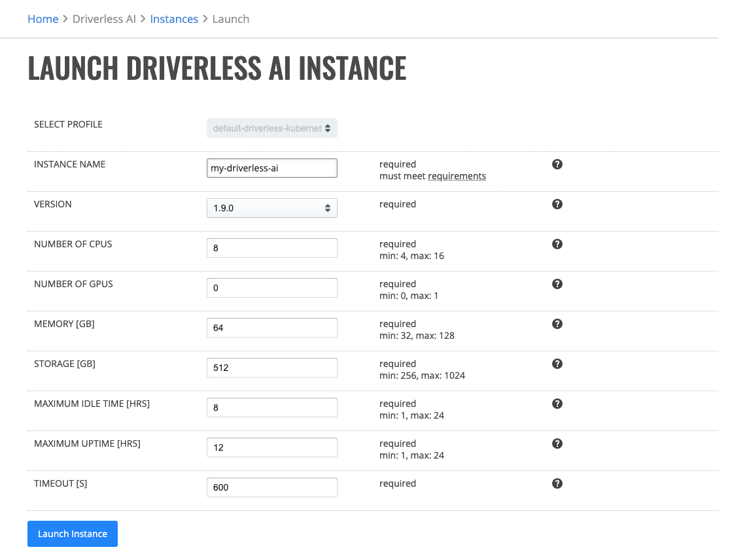The height and width of the screenshot is (560, 732).
Task: Edit the Number of CPUs field
Action: (271, 248)
